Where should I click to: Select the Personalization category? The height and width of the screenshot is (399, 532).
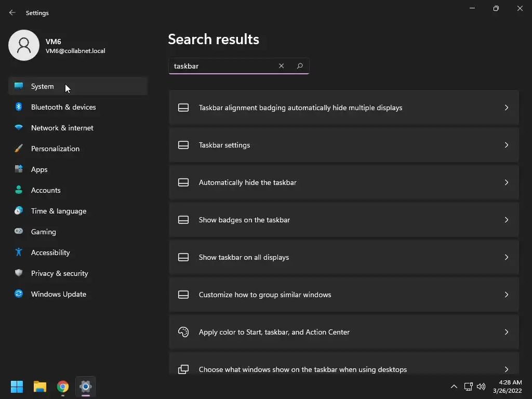click(55, 149)
